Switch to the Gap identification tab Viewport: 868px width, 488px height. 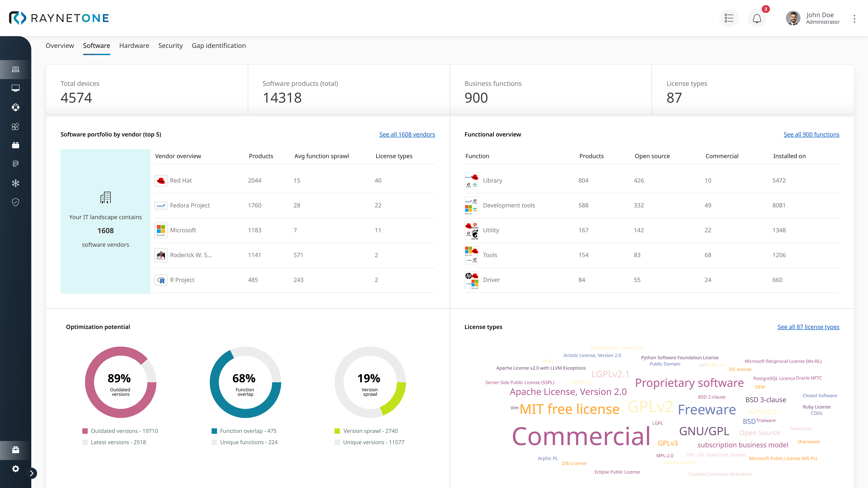tap(219, 45)
